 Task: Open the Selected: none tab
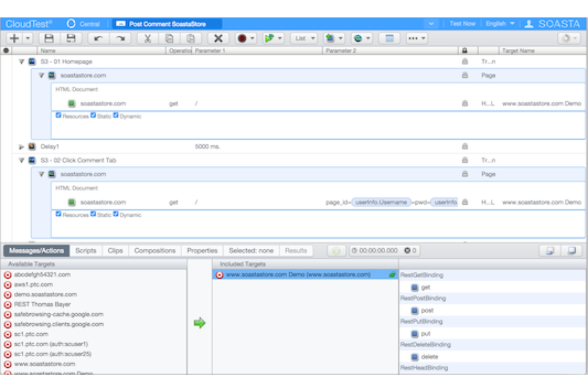point(251,251)
